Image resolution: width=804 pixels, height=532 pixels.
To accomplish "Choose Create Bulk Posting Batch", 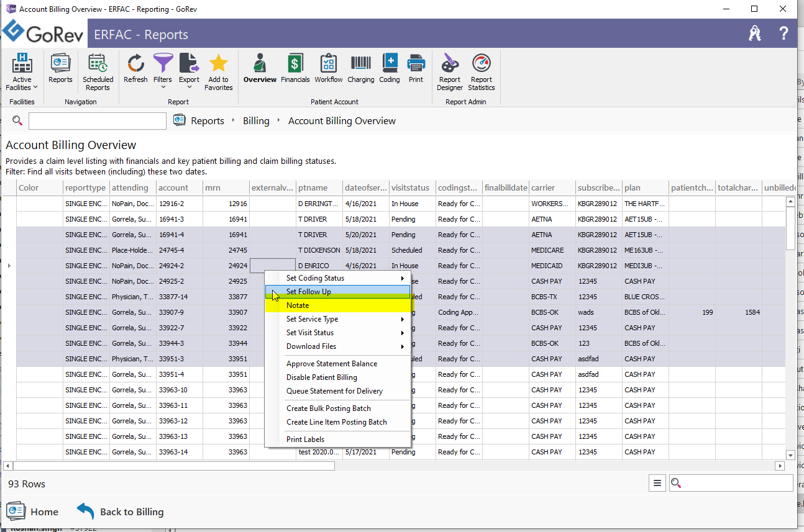I will (x=338, y=408).
